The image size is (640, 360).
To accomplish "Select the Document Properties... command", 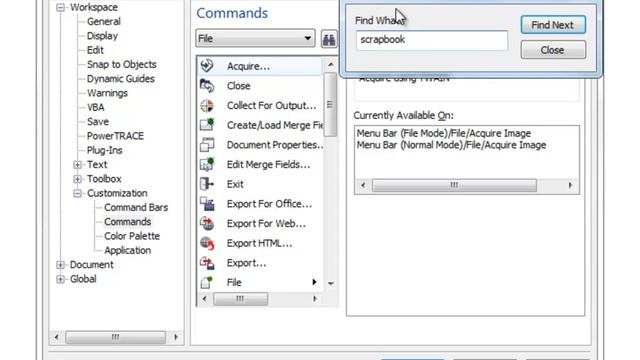I will tap(260, 145).
